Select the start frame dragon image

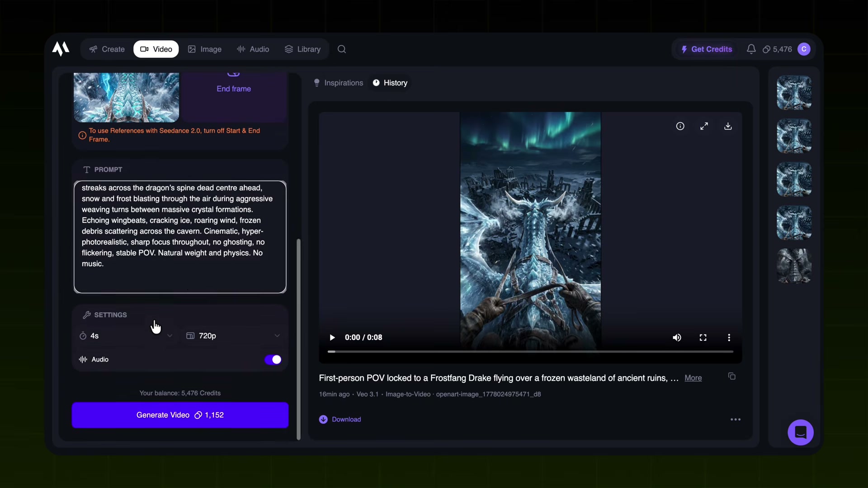tap(126, 97)
